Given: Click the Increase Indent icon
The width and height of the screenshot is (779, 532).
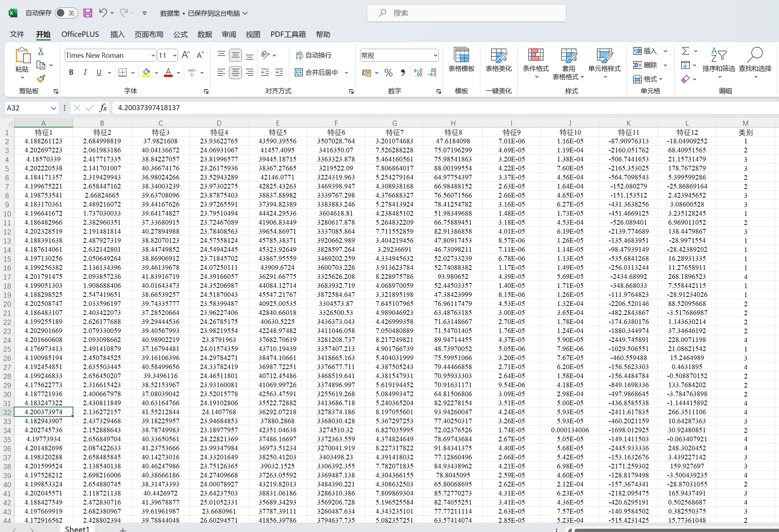Looking at the screenshot, I should pos(279,73).
